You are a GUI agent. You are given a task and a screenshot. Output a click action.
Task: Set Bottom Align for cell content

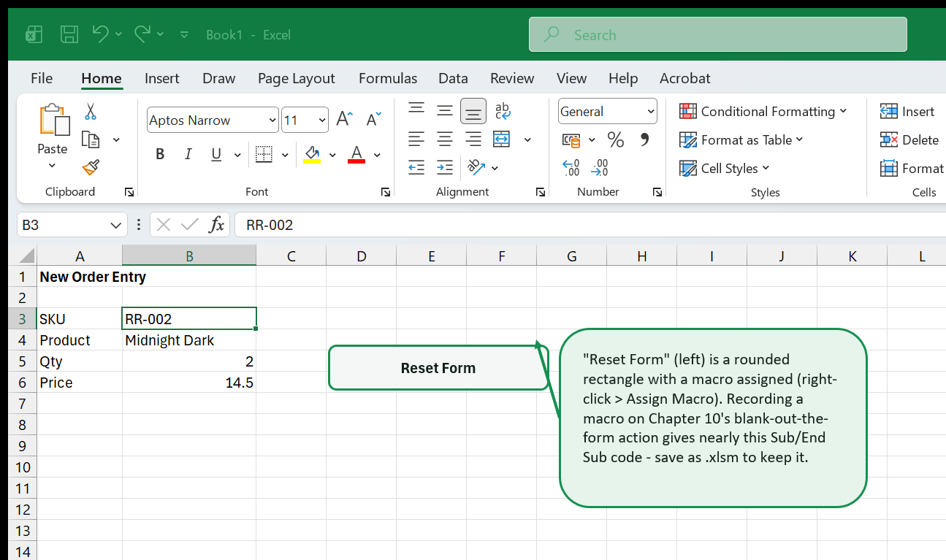pos(473,111)
